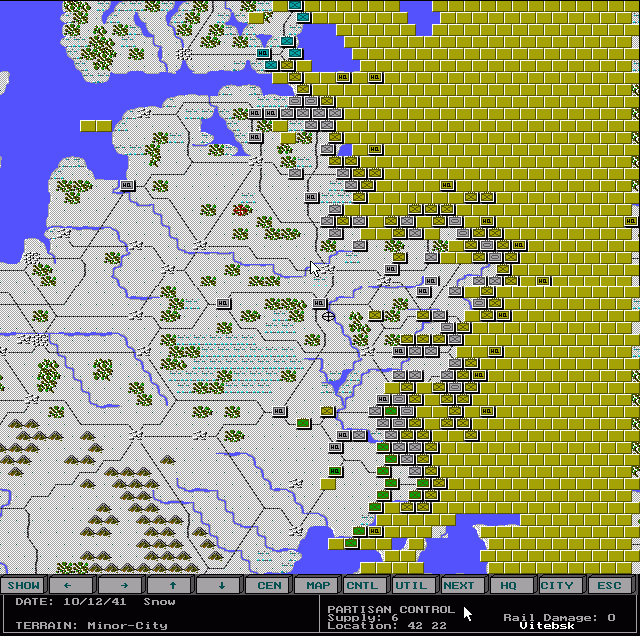Click the Supply: 6 value
Viewport: 640px width, 636px height.
coord(362,617)
